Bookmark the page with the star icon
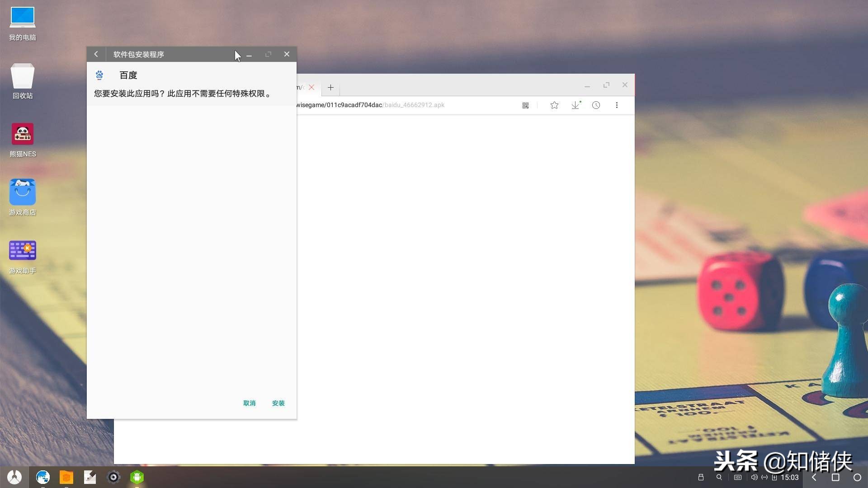868x488 pixels. click(554, 105)
